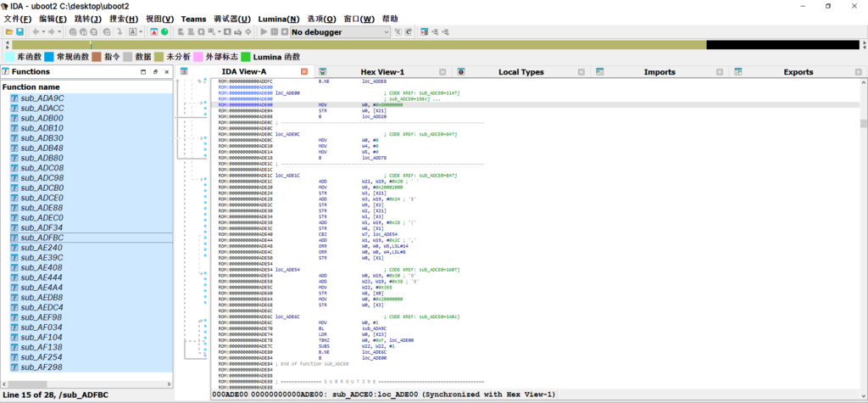The height and width of the screenshot is (403, 868).
Task: Select sub_ADB80 in the Functions list
Action: coord(92,158)
